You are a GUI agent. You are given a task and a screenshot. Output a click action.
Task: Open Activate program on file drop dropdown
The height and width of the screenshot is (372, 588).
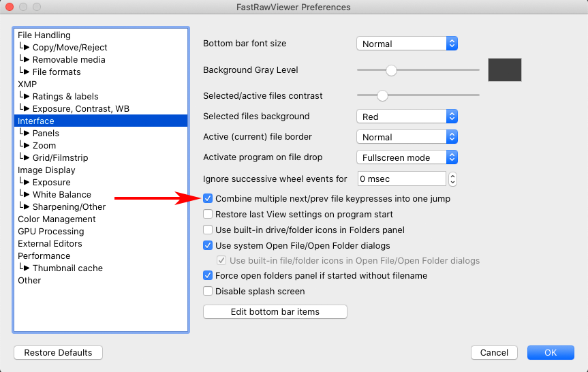[407, 157]
